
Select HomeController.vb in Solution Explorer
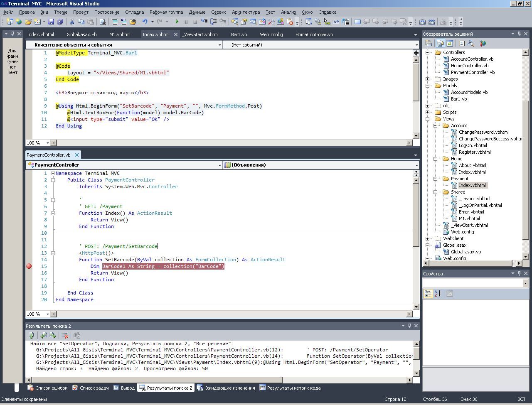(469, 66)
